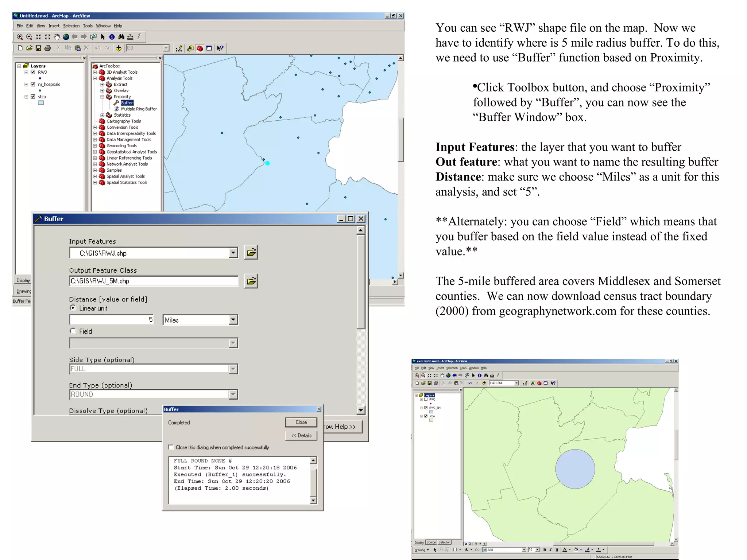This screenshot has height=560, width=747.
Task: Uncheck RWJ layer in Untitled.mxd Layers
Action: pyautogui.click(x=33, y=72)
